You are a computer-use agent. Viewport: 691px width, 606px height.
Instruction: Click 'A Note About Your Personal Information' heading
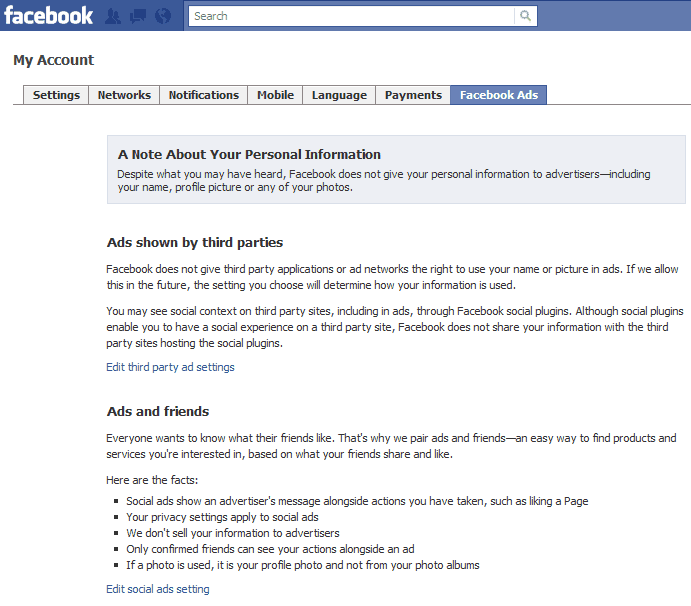(x=249, y=155)
